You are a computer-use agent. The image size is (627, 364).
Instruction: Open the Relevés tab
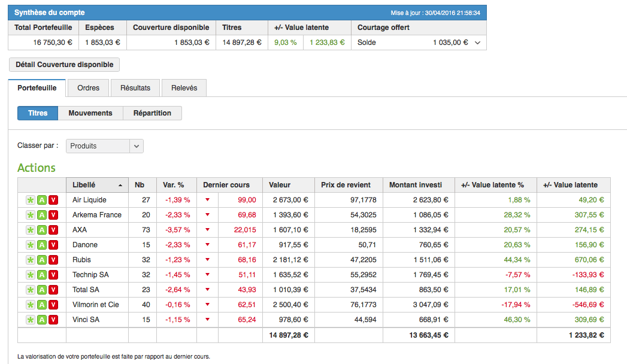184,88
